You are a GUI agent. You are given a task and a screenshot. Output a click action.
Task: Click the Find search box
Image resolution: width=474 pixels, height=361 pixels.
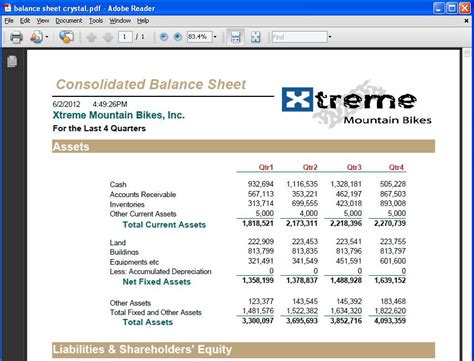(299, 37)
